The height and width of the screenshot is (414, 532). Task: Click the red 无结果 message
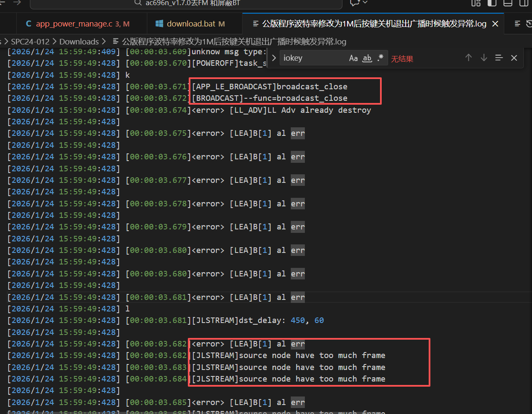tap(402, 59)
